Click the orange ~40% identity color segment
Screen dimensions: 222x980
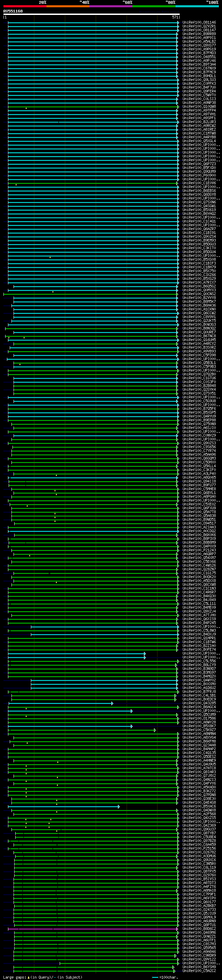(x=68, y=6)
